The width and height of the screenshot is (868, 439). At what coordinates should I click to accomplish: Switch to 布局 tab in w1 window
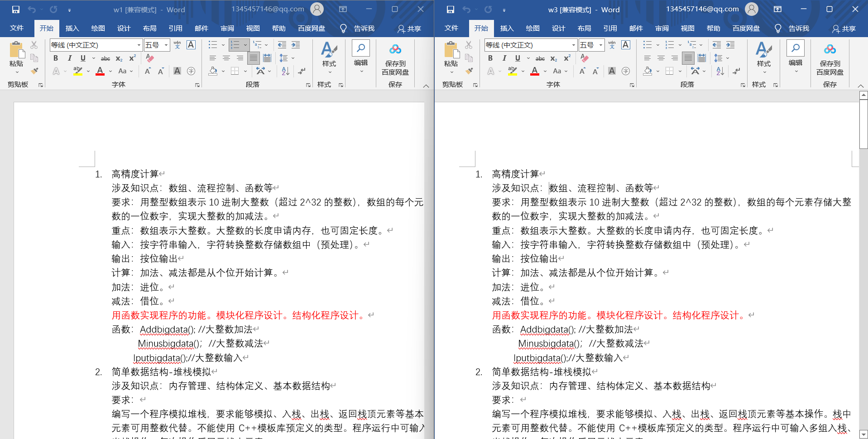tap(149, 28)
